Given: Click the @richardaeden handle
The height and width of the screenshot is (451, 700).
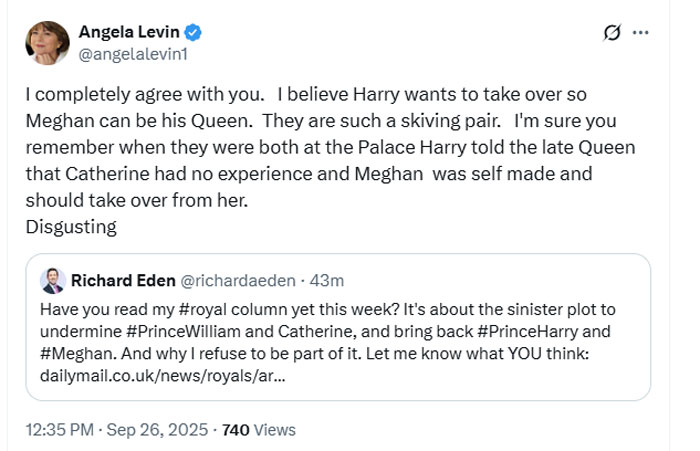Looking at the screenshot, I should [238, 280].
